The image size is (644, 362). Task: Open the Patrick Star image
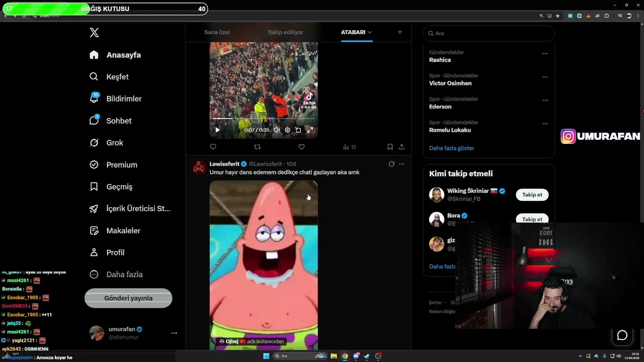[x=264, y=265]
